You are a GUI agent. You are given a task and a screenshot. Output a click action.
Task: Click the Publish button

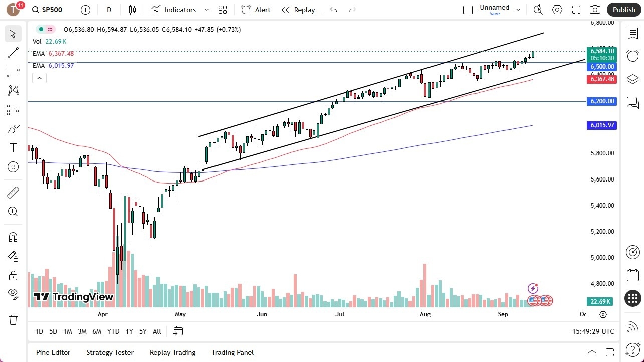coord(623,9)
